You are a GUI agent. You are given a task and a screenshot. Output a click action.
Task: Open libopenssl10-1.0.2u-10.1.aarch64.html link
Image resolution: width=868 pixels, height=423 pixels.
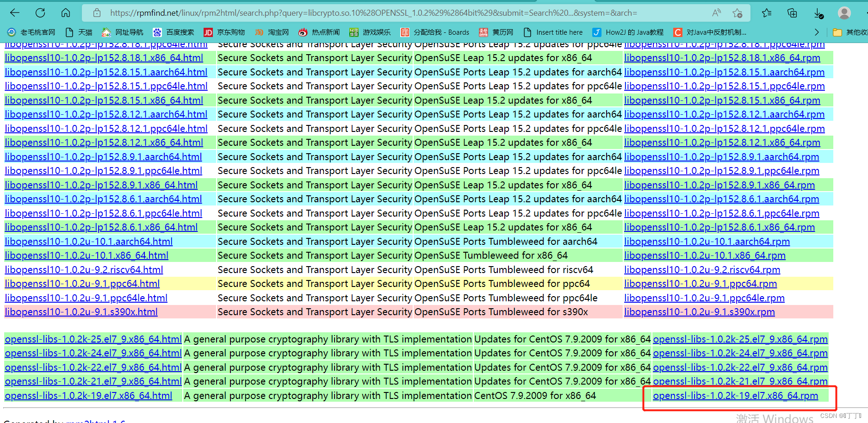(89, 242)
